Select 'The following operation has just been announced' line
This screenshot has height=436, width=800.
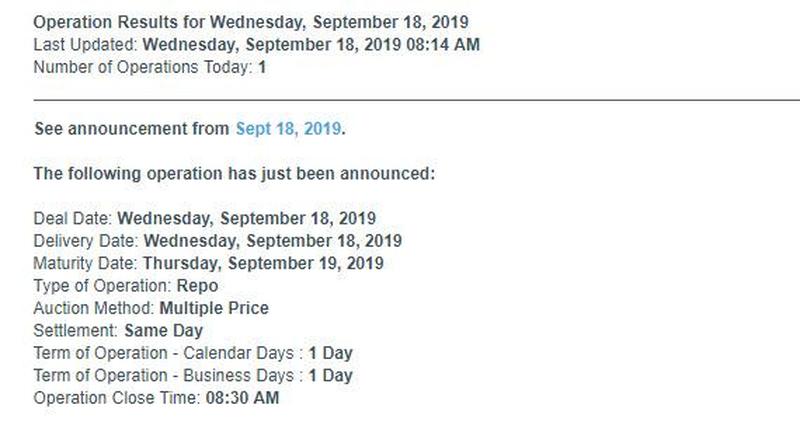(x=234, y=174)
